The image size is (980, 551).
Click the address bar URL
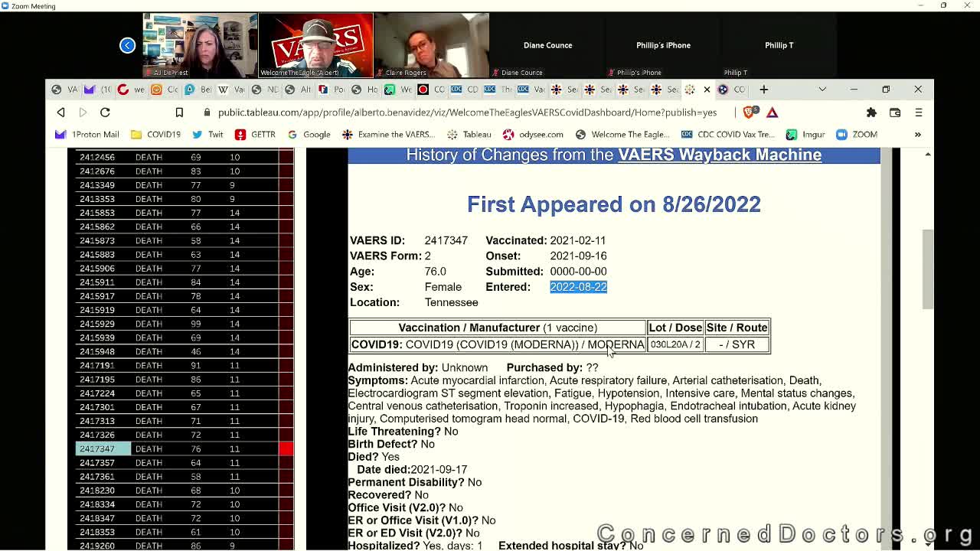pos(467,112)
